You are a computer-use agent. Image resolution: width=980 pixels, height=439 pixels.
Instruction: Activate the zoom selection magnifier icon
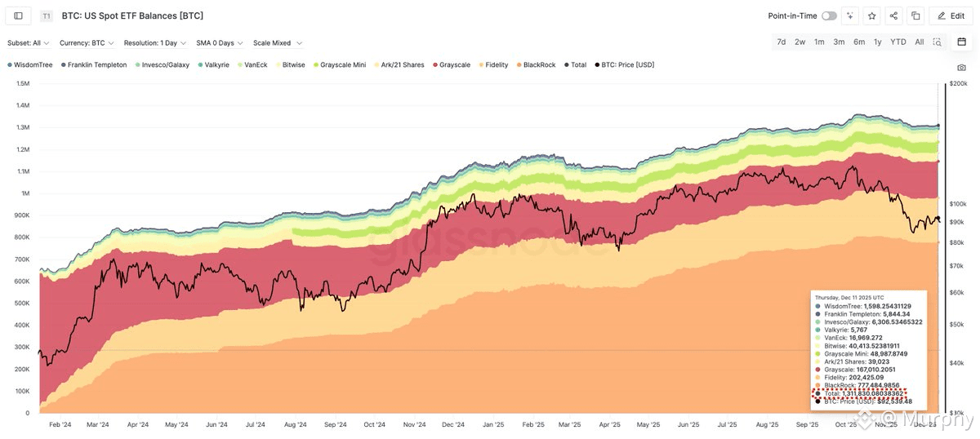point(938,42)
